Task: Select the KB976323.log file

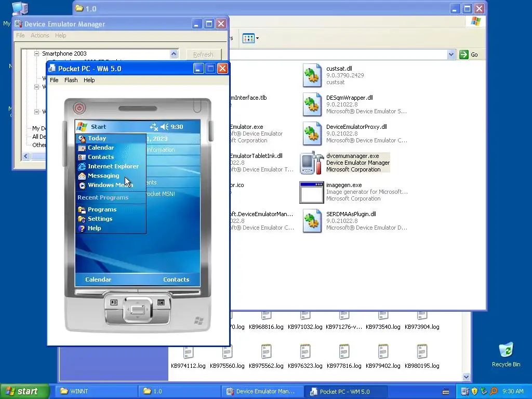Action: (305, 357)
